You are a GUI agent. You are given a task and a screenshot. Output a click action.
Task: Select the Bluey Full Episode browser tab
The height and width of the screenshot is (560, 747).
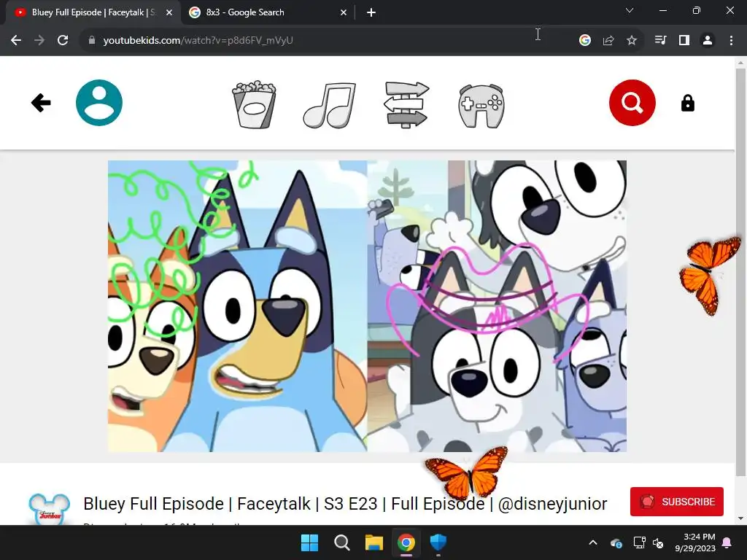click(93, 12)
